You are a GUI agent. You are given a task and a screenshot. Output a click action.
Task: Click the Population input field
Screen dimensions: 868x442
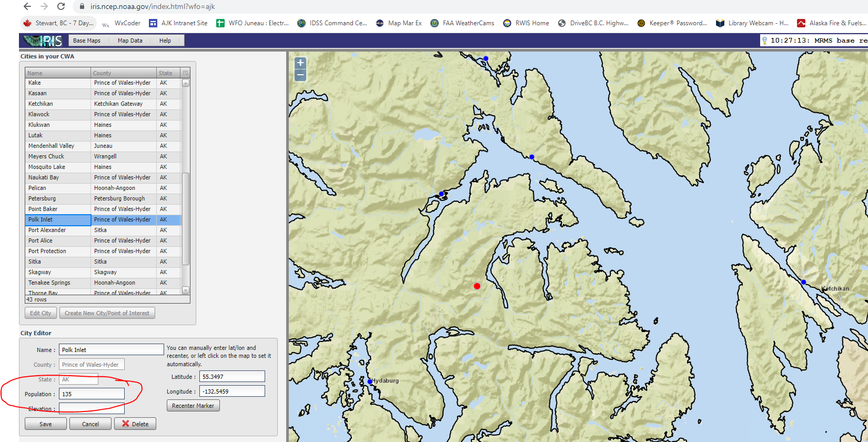[92, 394]
